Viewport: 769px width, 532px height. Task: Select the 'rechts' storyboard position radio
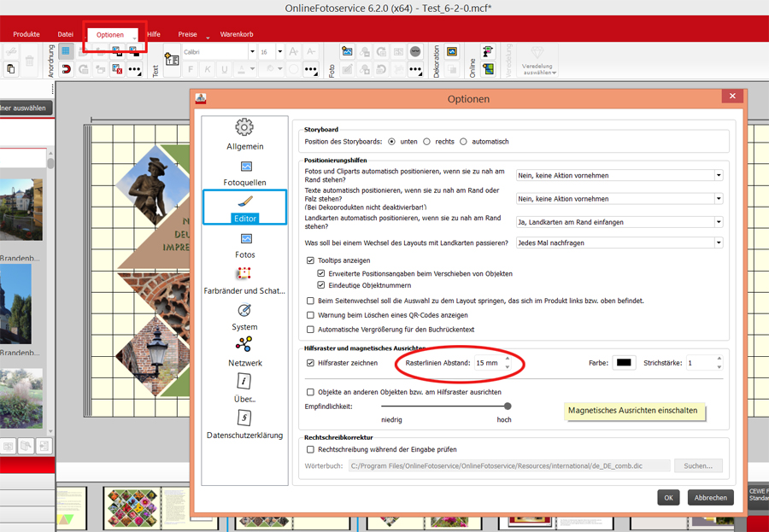point(426,141)
